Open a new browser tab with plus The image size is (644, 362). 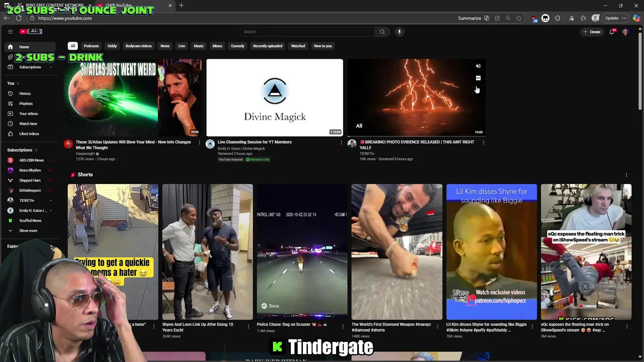(x=181, y=6)
